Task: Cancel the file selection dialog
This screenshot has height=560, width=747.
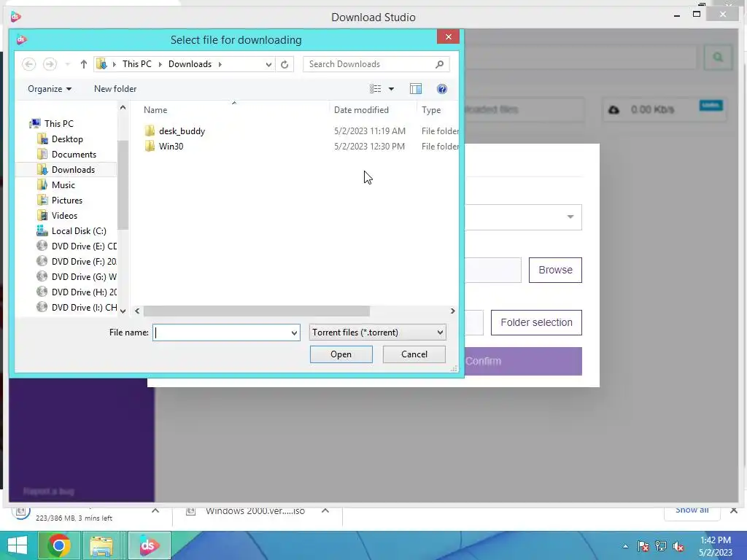Action: (414, 354)
